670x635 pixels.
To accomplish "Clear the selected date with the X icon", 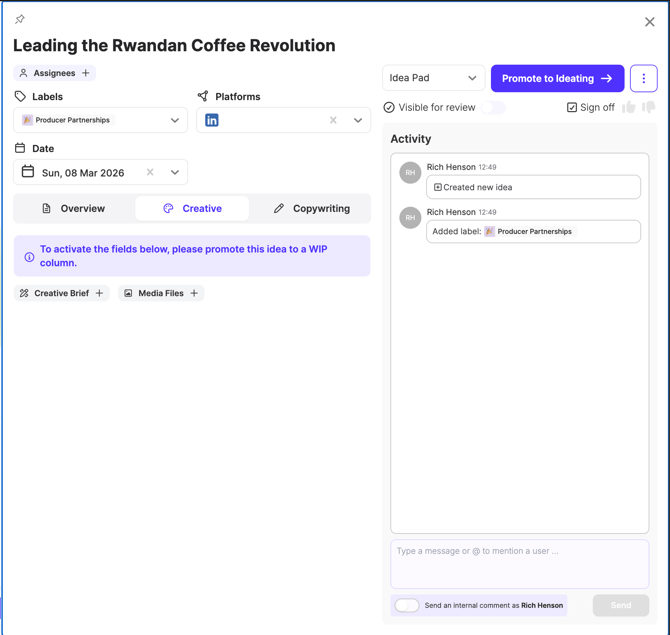I will pos(150,172).
